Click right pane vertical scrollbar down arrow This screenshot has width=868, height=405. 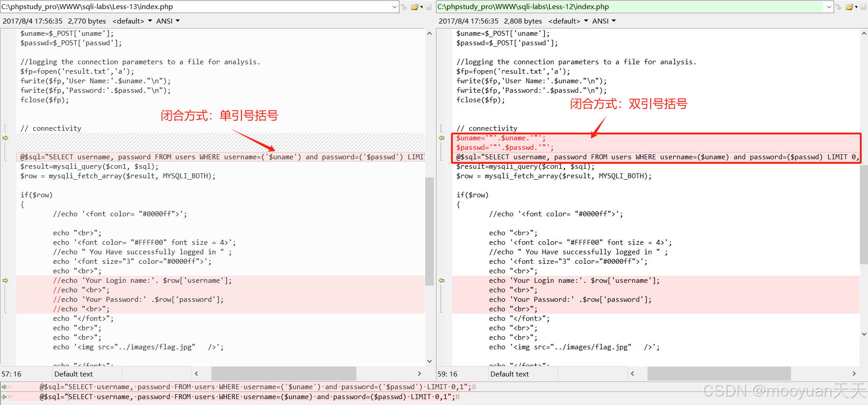pyautogui.click(x=864, y=334)
